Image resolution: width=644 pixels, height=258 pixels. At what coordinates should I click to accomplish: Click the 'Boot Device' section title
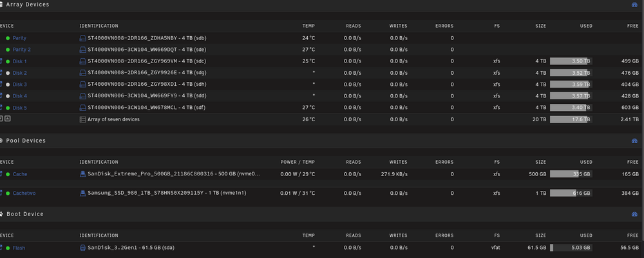click(25, 214)
